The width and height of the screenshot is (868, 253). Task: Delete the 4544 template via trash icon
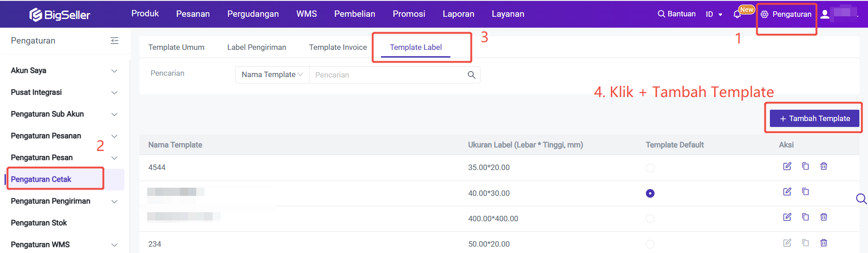pos(823,166)
